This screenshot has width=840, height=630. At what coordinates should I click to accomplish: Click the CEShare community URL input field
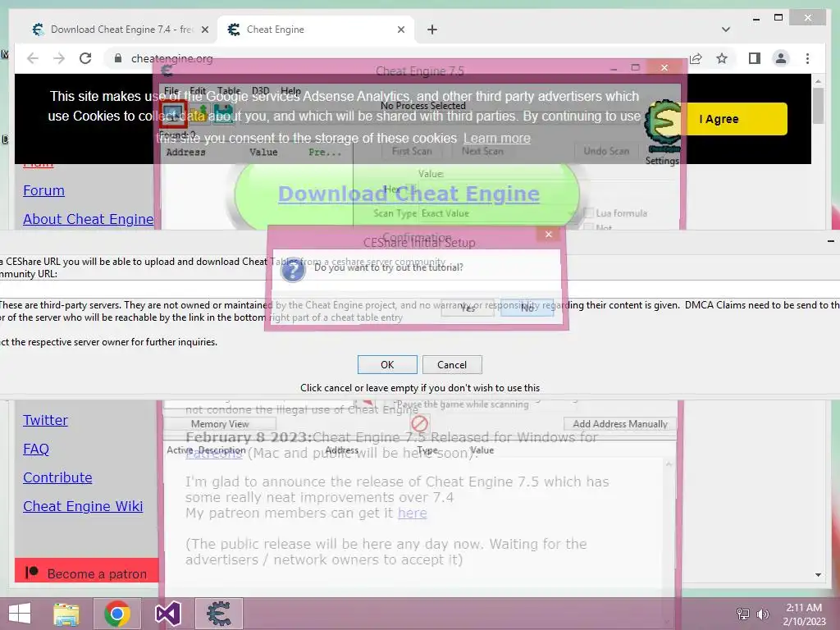pos(420,289)
